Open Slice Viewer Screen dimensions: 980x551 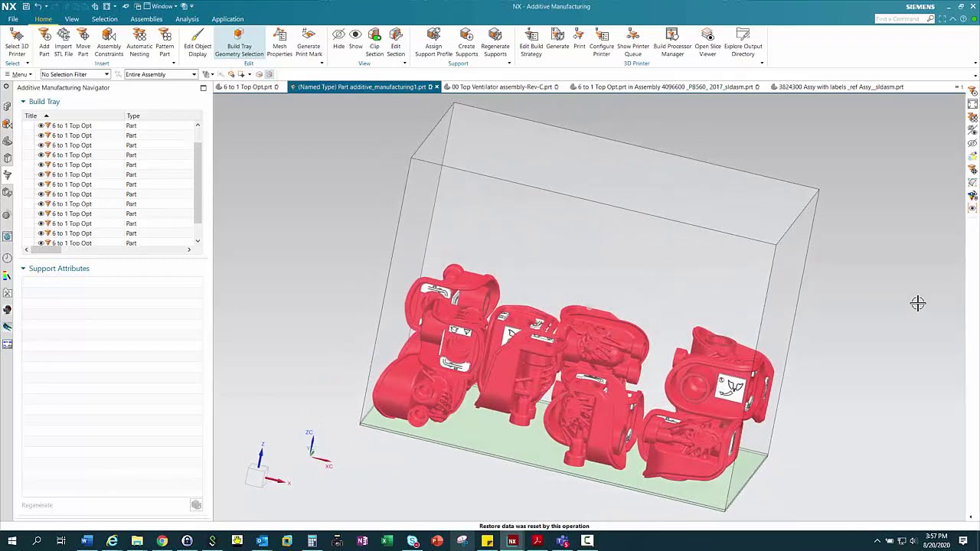707,42
